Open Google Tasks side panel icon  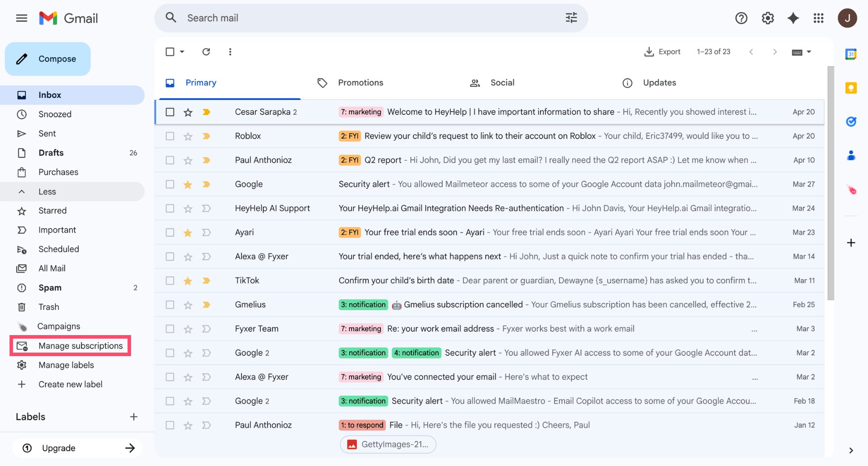click(851, 122)
